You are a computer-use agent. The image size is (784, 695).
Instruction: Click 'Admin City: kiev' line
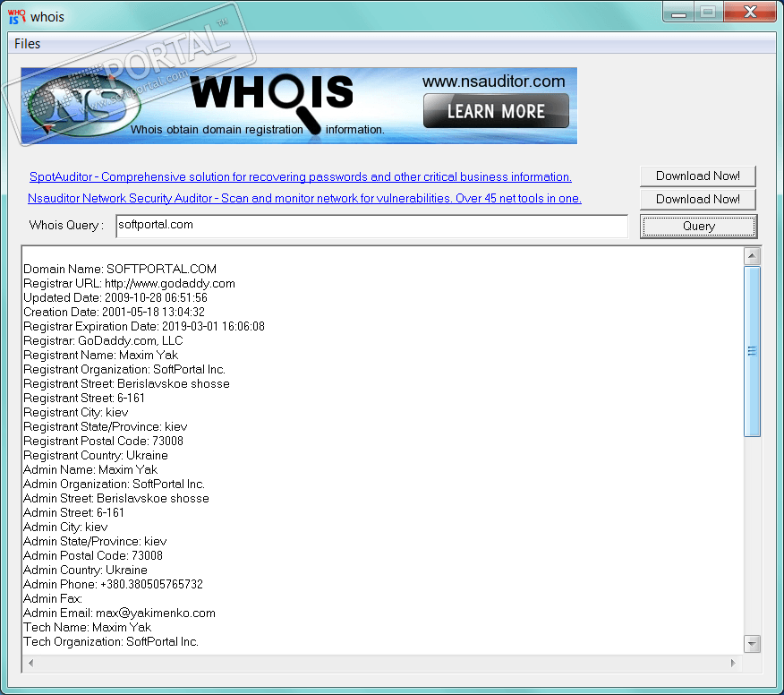click(65, 528)
